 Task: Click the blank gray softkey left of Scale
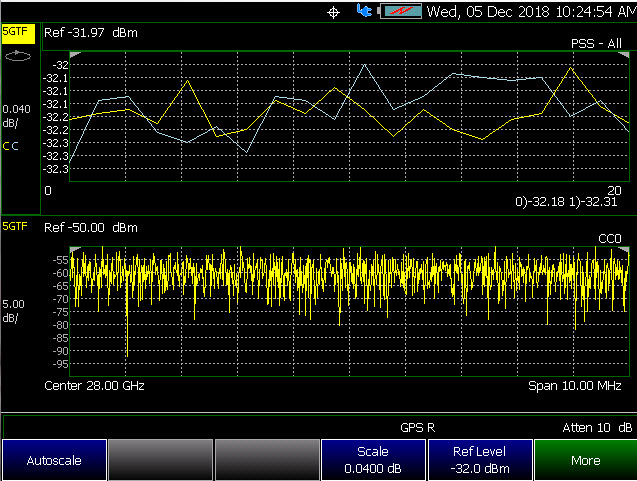click(x=267, y=460)
